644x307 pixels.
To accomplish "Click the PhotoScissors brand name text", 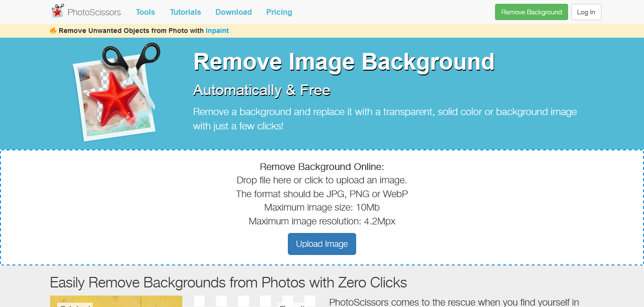I will point(94,12).
